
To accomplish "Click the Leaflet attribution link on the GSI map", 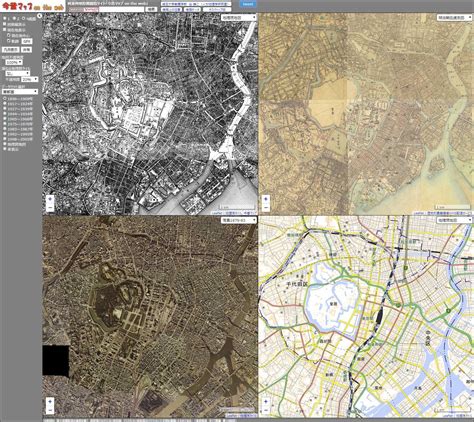I will pos(448,416).
